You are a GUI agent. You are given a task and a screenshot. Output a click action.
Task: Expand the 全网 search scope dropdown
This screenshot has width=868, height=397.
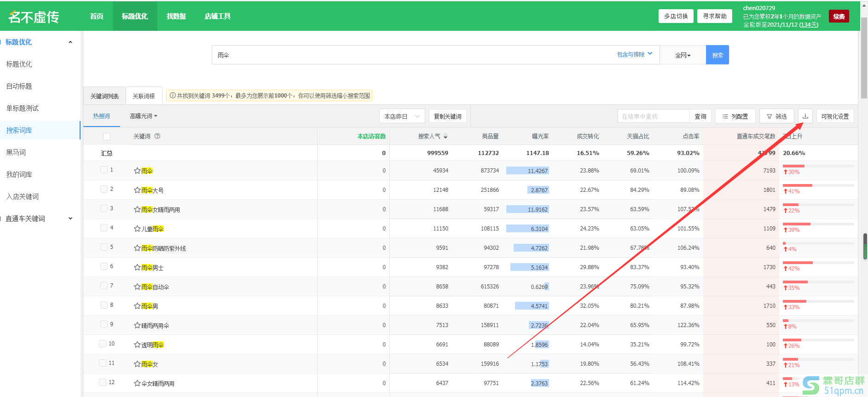pyautogui.click(x=683, y=55)
